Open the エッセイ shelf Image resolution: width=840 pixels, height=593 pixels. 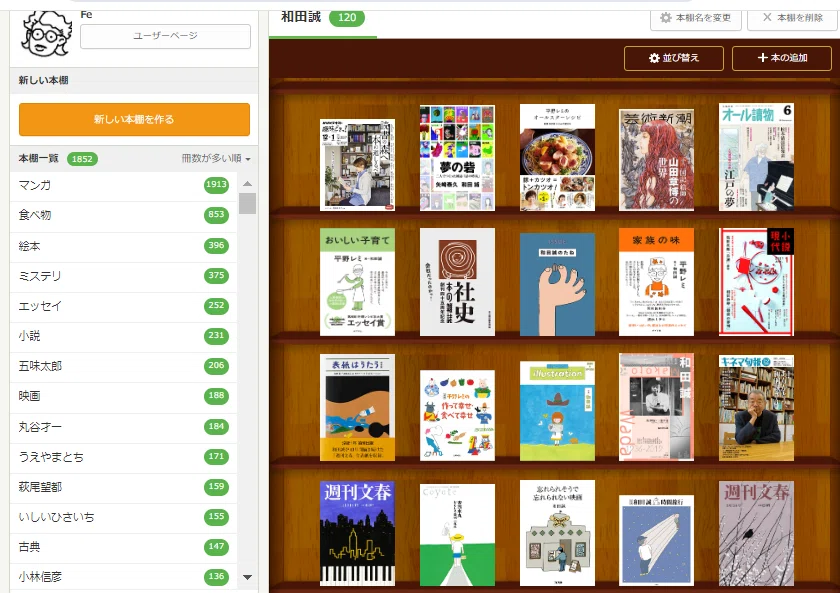click(123, 306)
